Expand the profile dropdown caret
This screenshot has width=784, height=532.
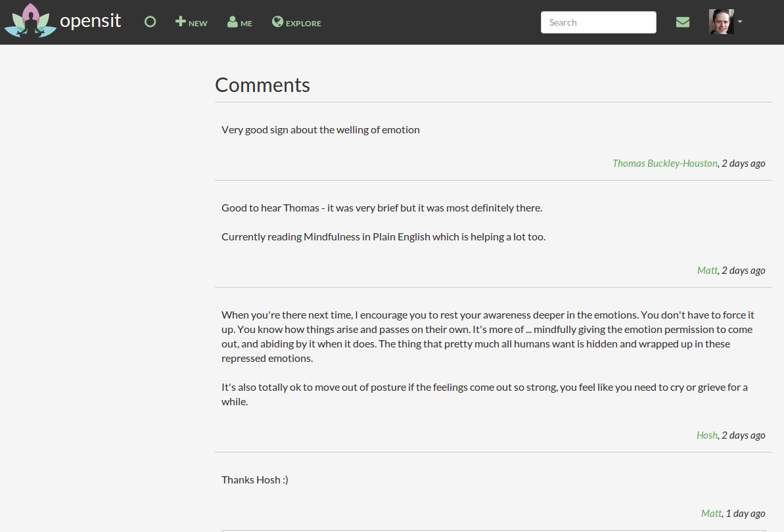(740, 22)
